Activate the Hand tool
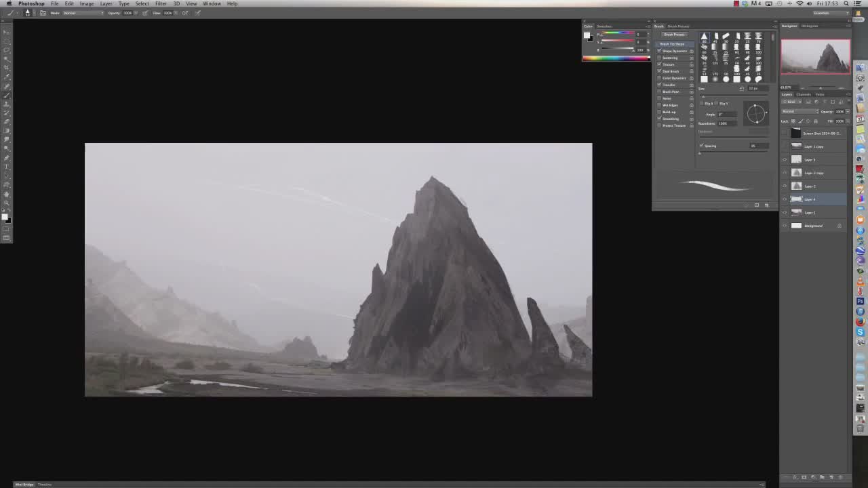Viewport: 868px width, 488px height. coord(7,193)
